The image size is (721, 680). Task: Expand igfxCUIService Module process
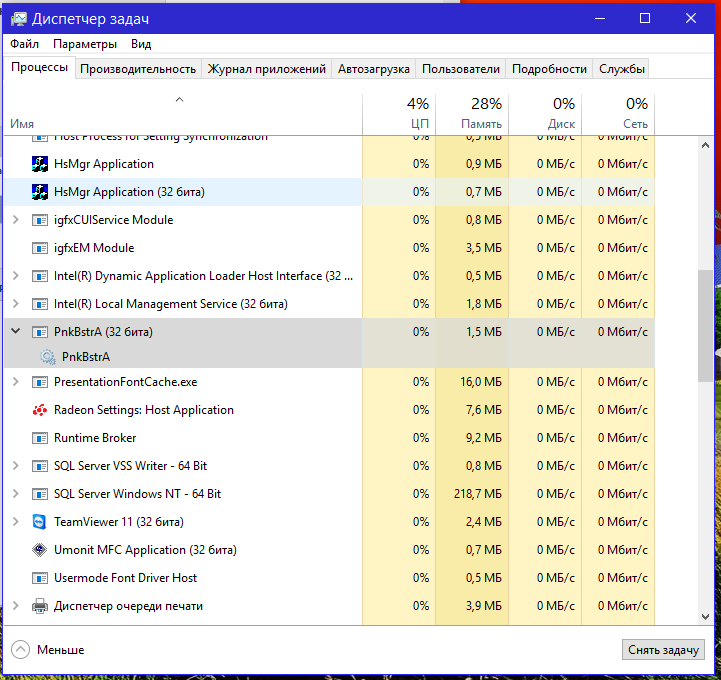click(x=15, y=220)
